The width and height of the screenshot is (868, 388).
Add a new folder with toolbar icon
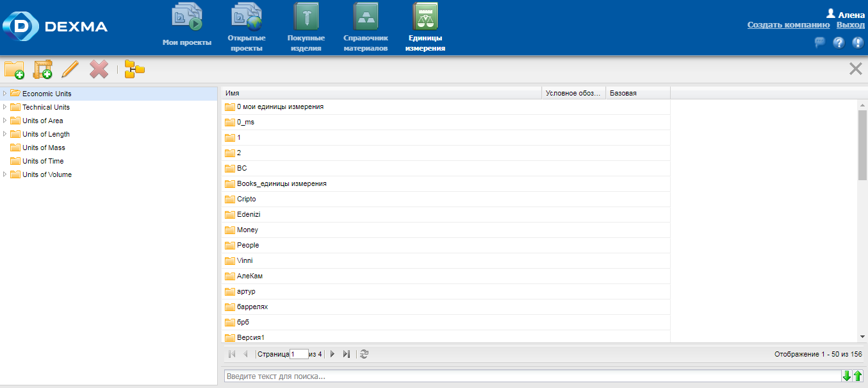click(x=14, y=69)
